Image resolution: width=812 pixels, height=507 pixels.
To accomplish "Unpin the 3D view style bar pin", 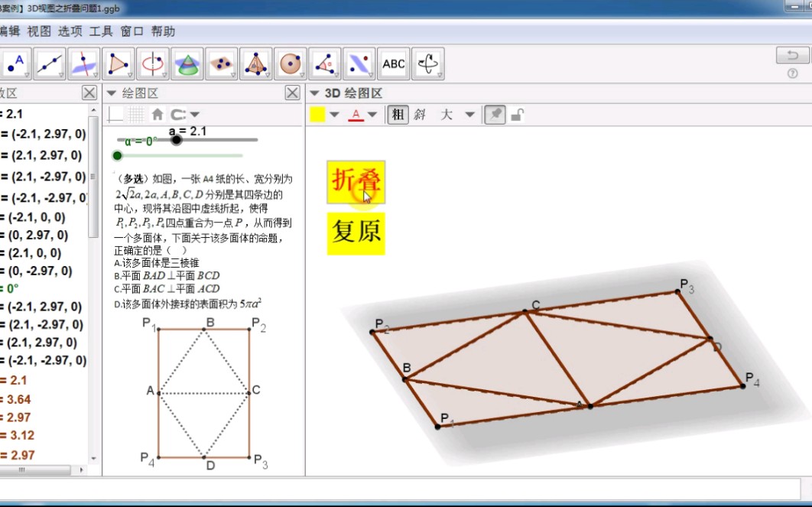I will [495, 114].
